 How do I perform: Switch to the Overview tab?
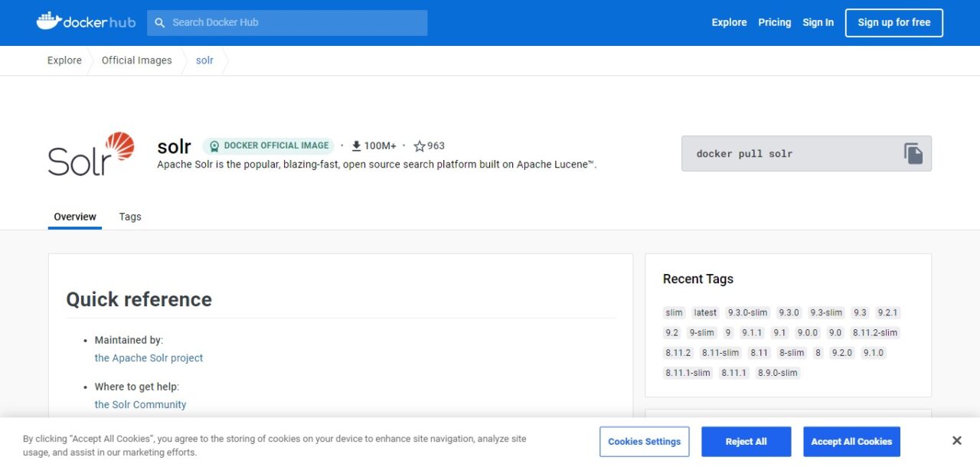click(x=75, y=217)
